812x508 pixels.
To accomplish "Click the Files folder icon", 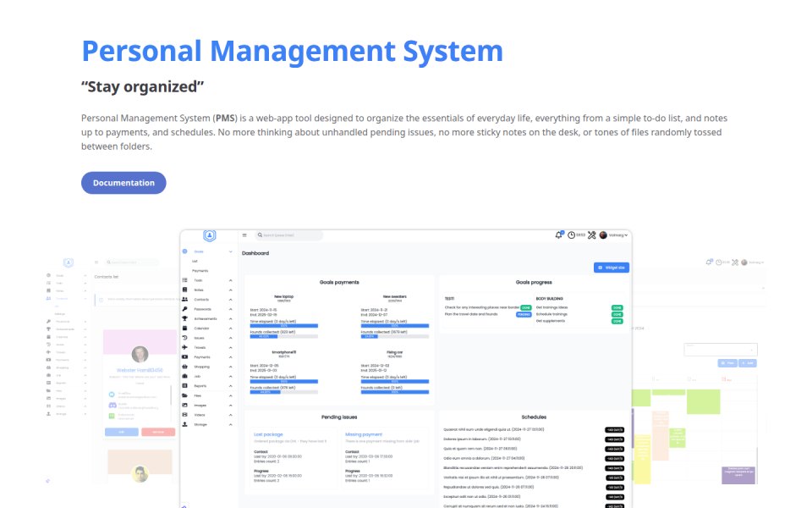I will 184,395.
